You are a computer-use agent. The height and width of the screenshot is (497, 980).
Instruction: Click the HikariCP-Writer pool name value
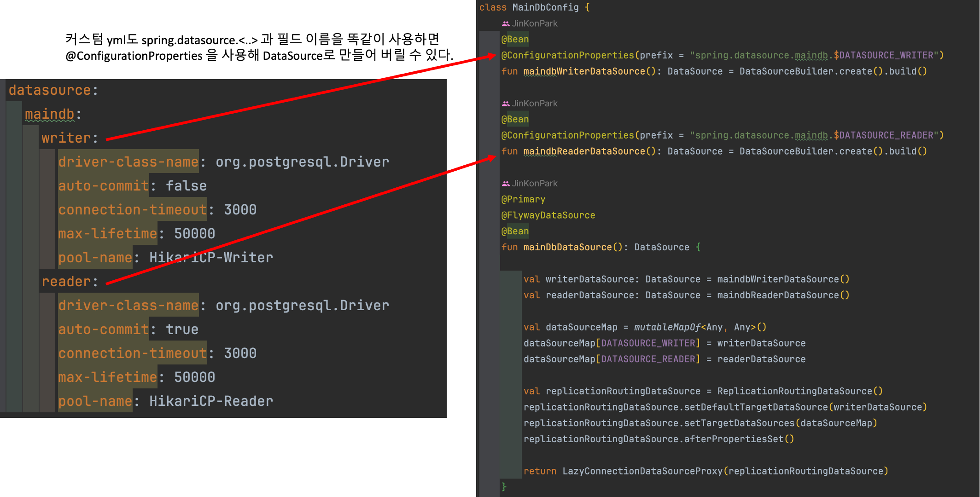[x=211, y=258]
